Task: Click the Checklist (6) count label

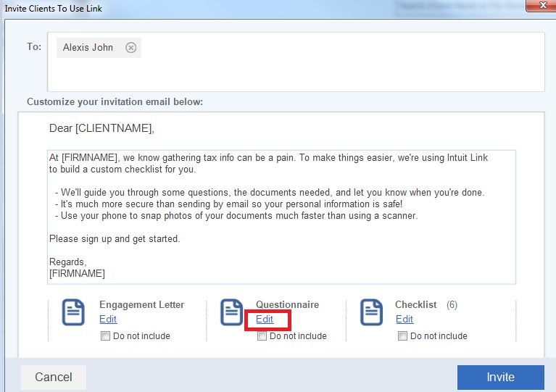Action: (x=452, y=305)
